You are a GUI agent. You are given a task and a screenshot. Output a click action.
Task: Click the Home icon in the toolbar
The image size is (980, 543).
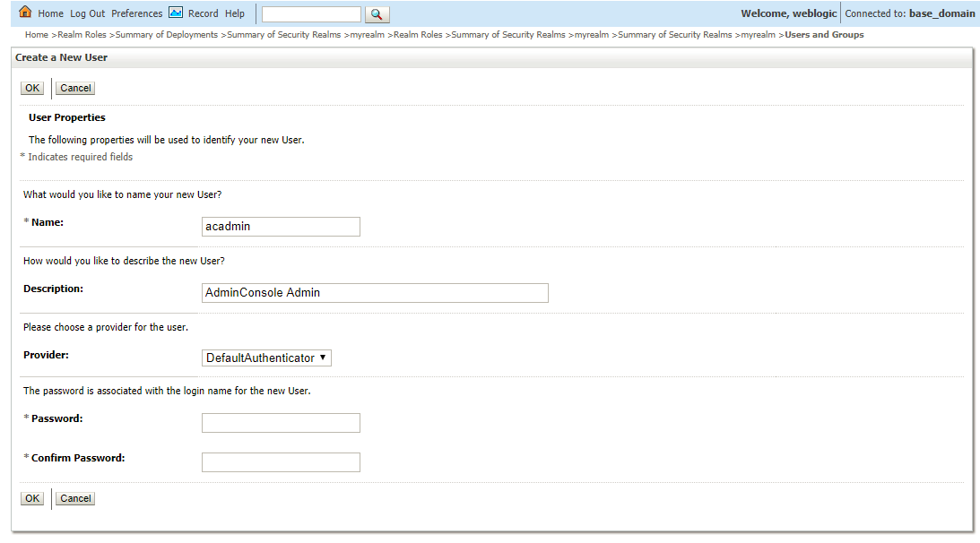click(x=25, y=13)
